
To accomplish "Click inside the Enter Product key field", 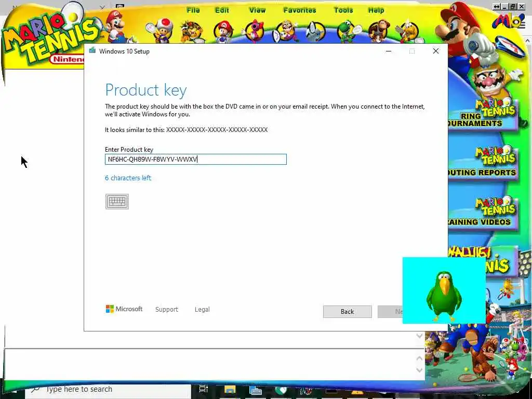I will click(x=196, y=159).
